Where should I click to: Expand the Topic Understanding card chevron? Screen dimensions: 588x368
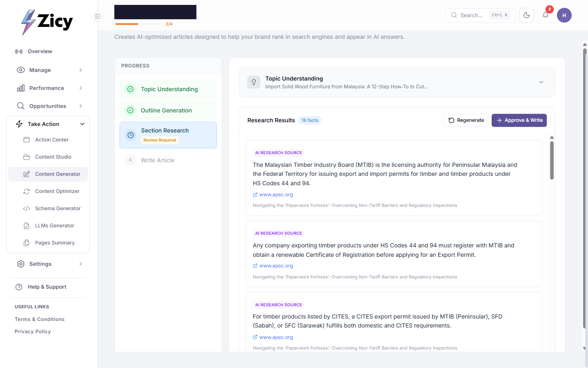coord(541,82)
